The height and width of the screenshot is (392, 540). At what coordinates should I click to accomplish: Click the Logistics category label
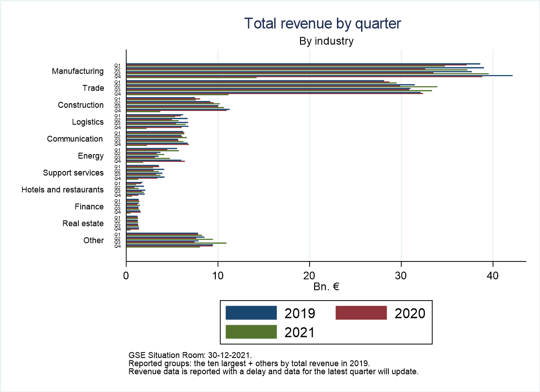pyautogui.click(x=88, y=122)
